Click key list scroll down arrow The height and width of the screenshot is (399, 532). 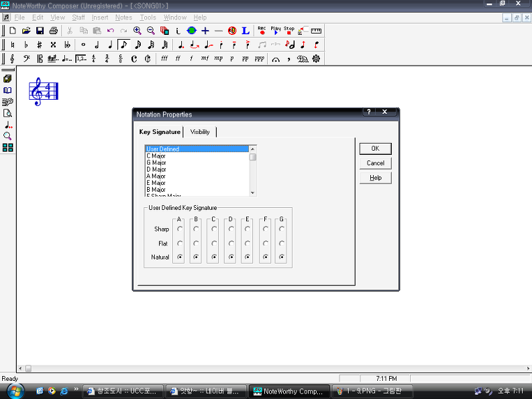[x=253, y=193]
